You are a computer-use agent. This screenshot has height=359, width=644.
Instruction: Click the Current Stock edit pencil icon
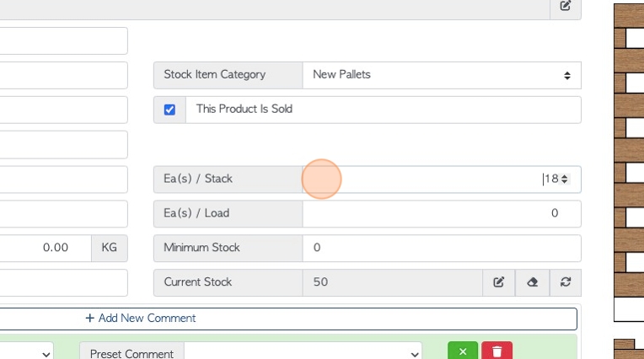[499, 282]
